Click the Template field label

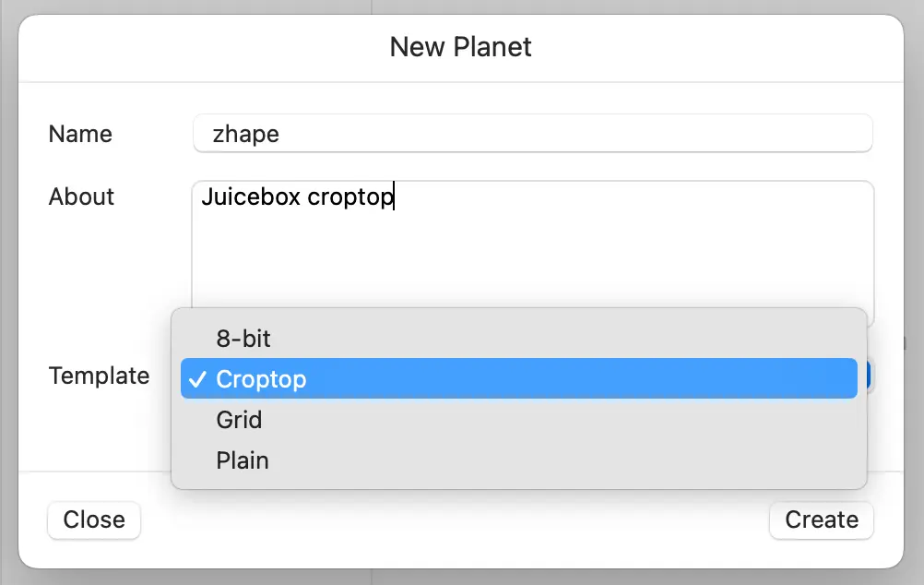point(99,376)
